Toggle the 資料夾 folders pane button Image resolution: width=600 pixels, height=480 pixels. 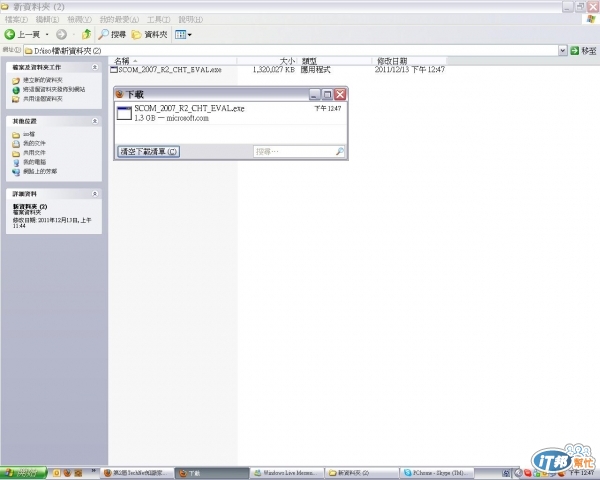149,34
